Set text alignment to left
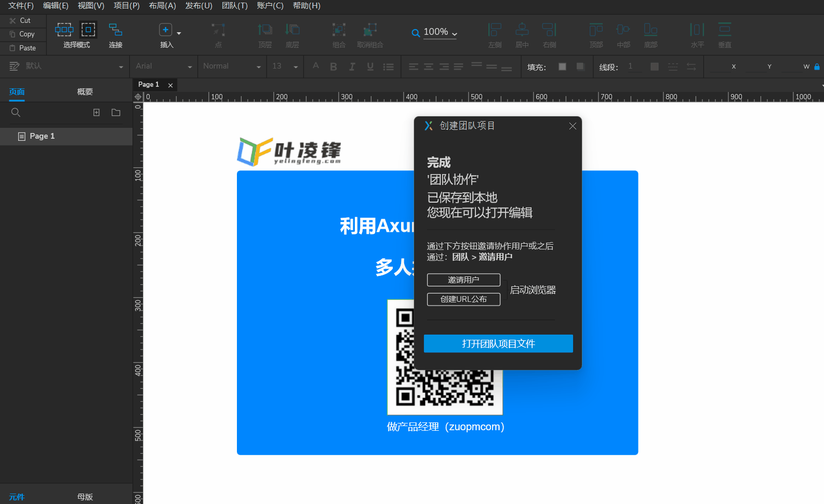The height and width of the screenshot is (504, 824). click(x=414, y=67)
